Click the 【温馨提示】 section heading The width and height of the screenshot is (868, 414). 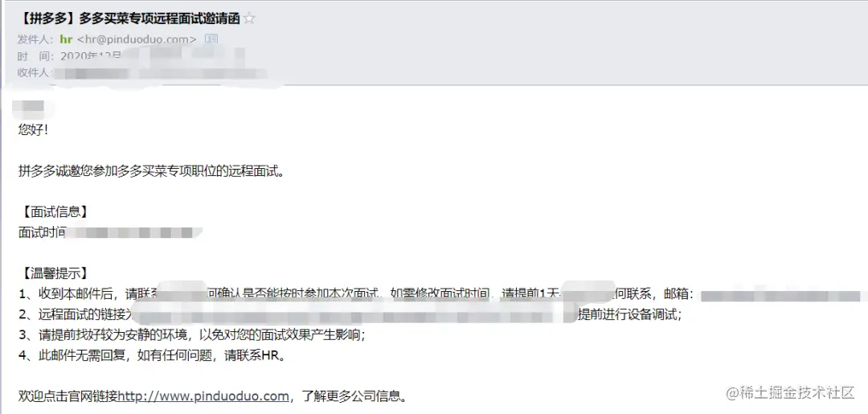tap(54, 273)
